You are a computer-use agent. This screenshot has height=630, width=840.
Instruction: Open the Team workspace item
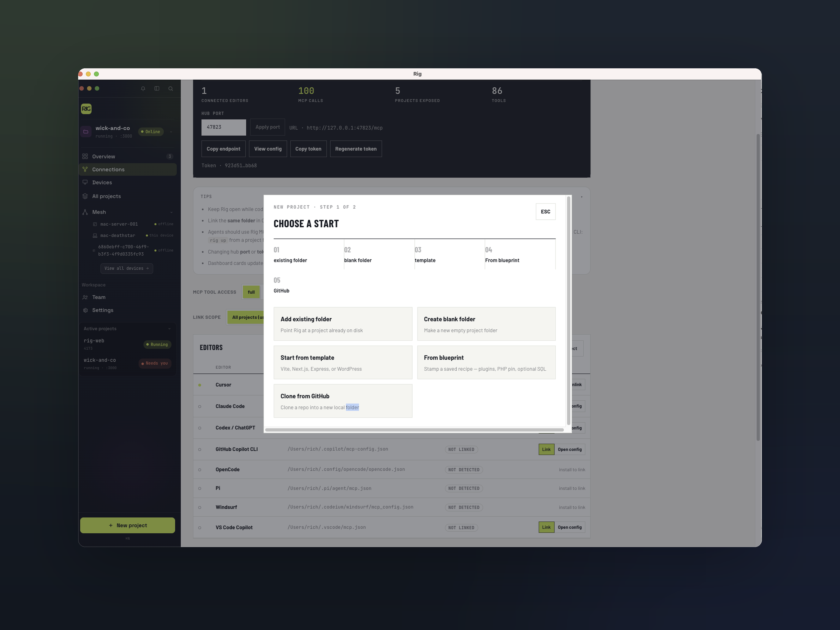[x=128, y=297]
